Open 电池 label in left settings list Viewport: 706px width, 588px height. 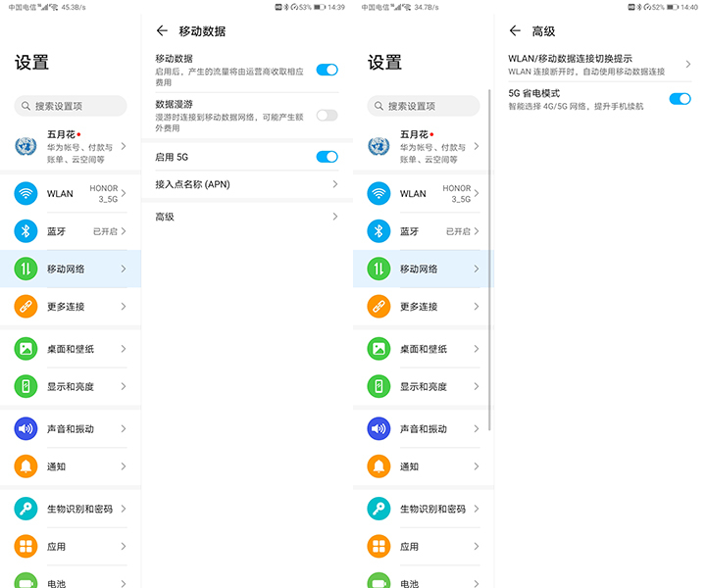[x=56, y=583]
